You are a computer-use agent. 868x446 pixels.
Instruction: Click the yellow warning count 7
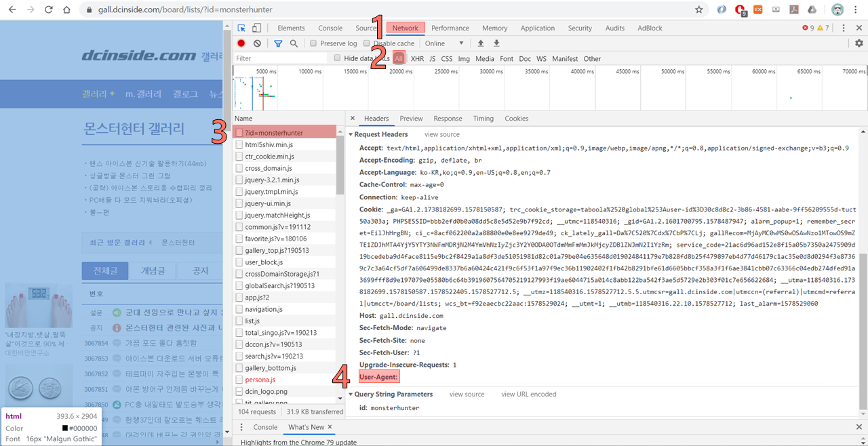823,28
